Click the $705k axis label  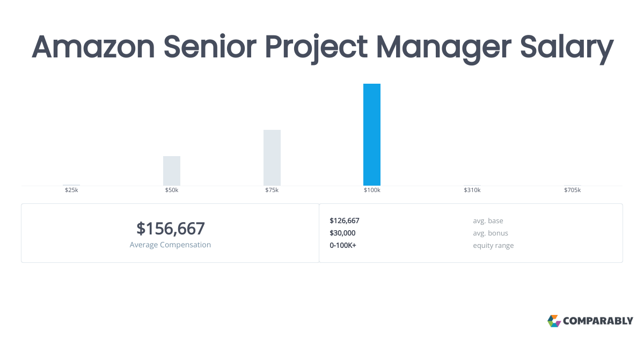pyautogui.click(x=573, y=190)
